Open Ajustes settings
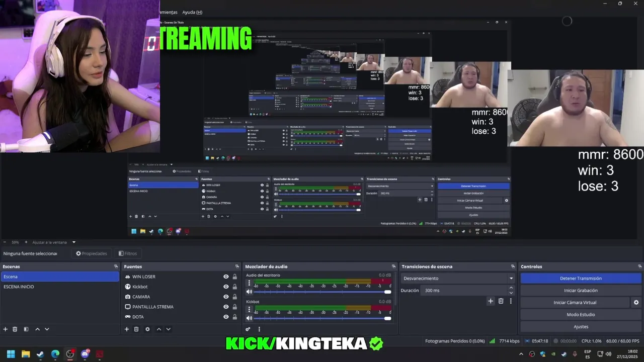644x362 pixels. [x=581, y=327]
